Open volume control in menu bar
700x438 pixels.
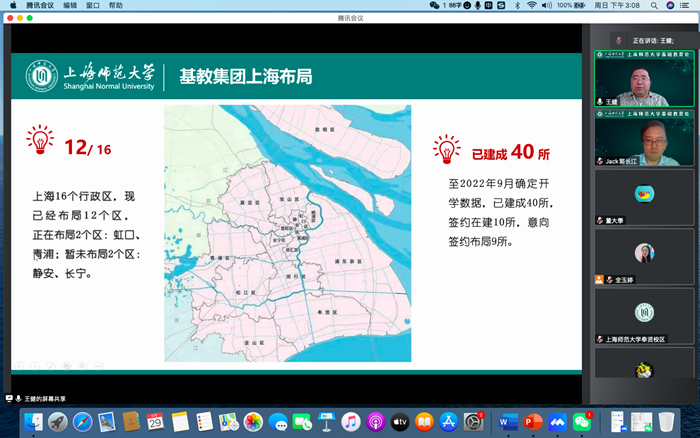tap(546, 5)
